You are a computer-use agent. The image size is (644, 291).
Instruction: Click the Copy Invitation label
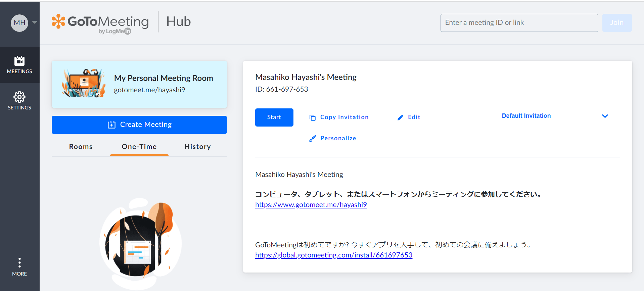coord(344,117)
